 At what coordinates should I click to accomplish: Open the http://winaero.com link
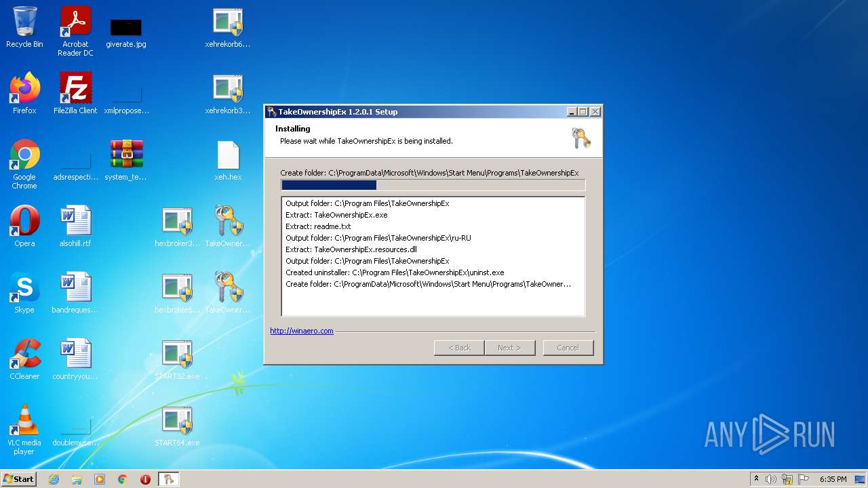coord(302,331)
